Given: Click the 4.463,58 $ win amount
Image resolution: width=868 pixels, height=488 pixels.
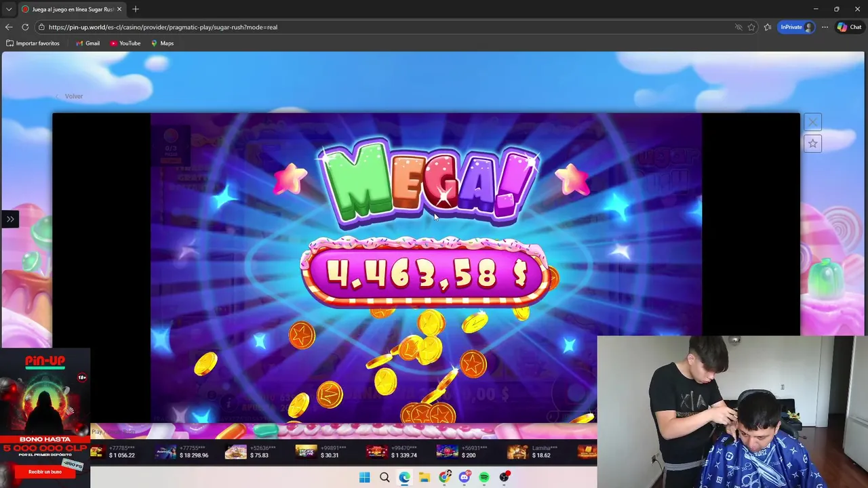Looking at the screenshot, I should (426, 273).
